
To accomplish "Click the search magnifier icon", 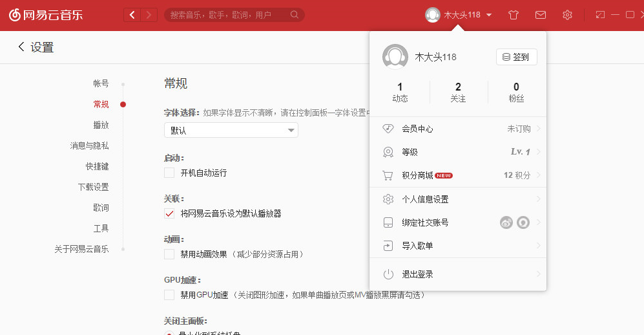I will click(x=294, y=15).
